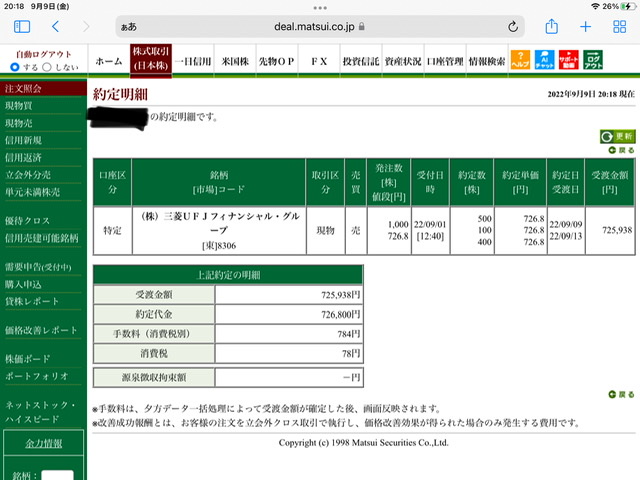The width and height of the screenshot is (640, 480).
Task: Select 信用売建可能銘柄 in the sidebar
Action: 42,238
